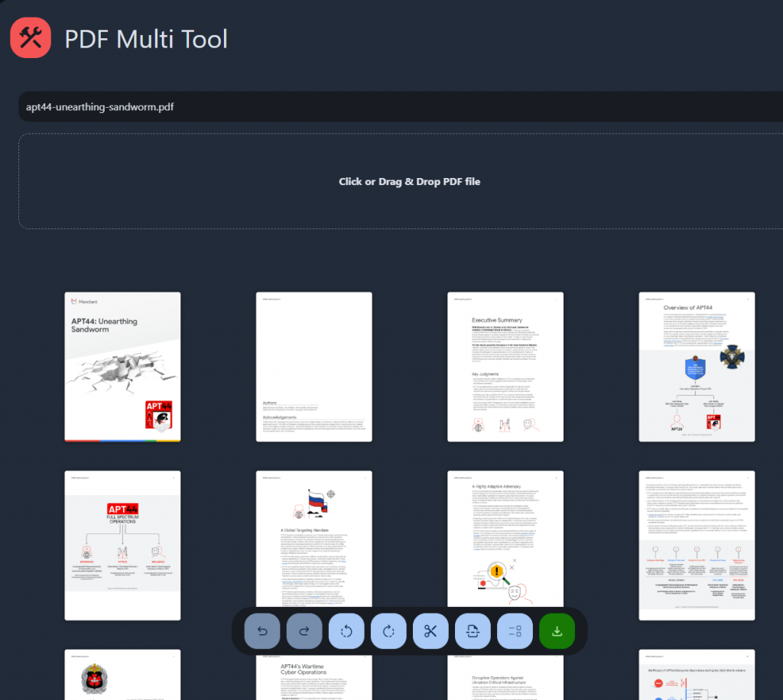Screen dimensions: 783x700
Task: Click the undo arrow in the toolbar
Action: coord(262,631)
